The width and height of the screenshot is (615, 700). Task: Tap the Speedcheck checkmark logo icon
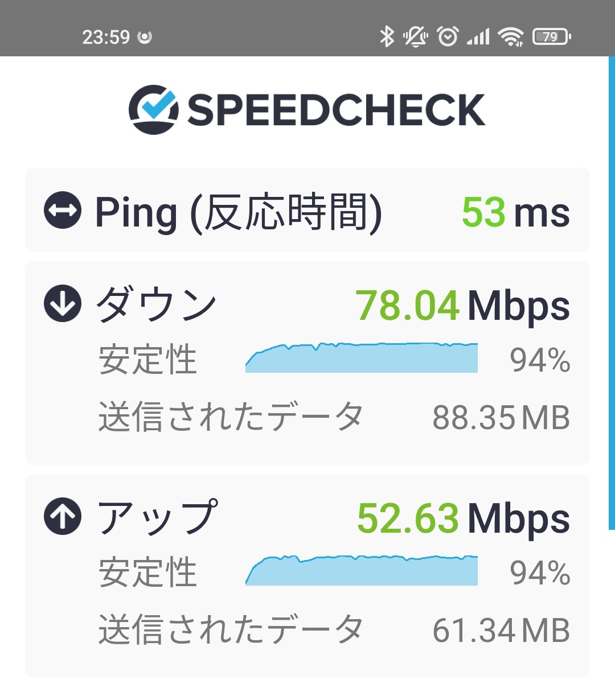(153, 109)
